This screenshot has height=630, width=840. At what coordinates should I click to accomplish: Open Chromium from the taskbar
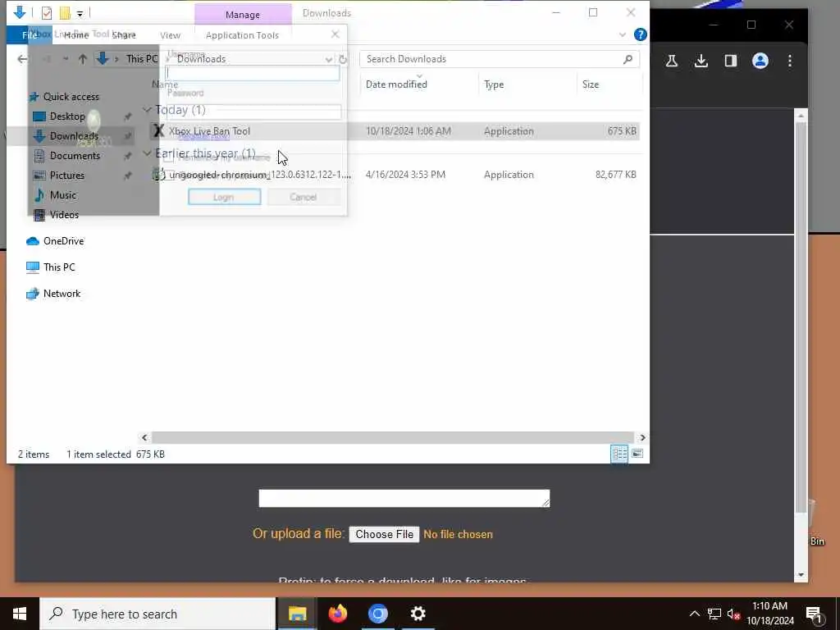point(377,614)
